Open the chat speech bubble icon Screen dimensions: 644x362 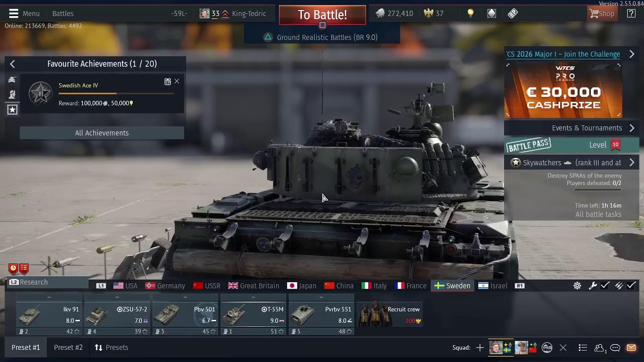click(x=615, y=347)
